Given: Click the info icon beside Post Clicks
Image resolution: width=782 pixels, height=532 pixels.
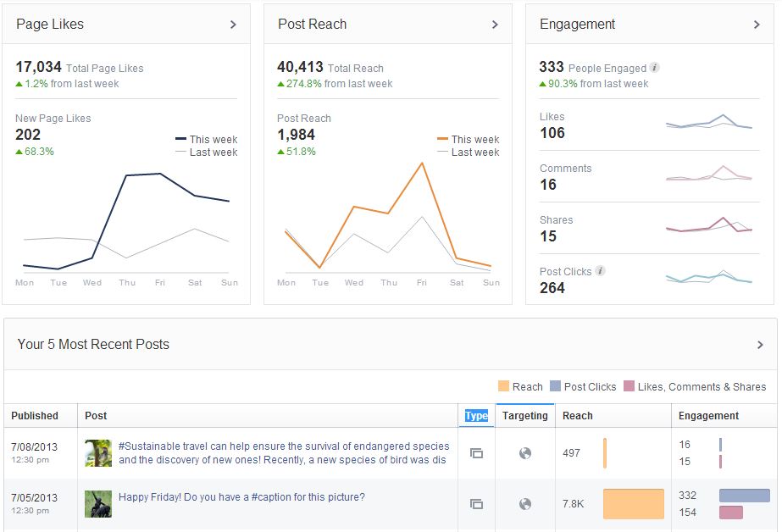Looking at the screenshot, I should pyautogui.click(x=600, y=271).
